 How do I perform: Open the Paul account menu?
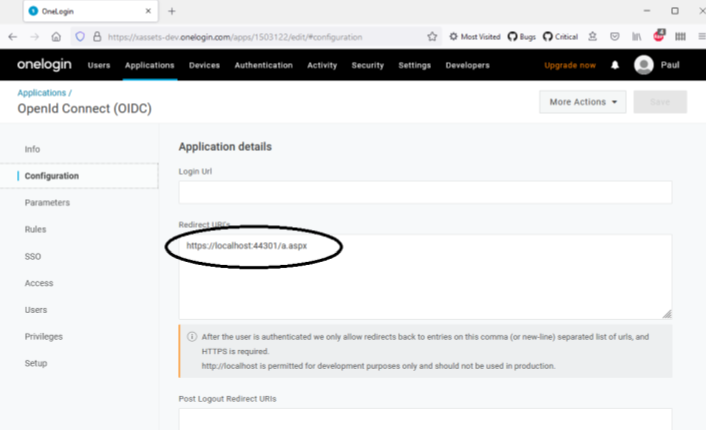tap(670, 65)
